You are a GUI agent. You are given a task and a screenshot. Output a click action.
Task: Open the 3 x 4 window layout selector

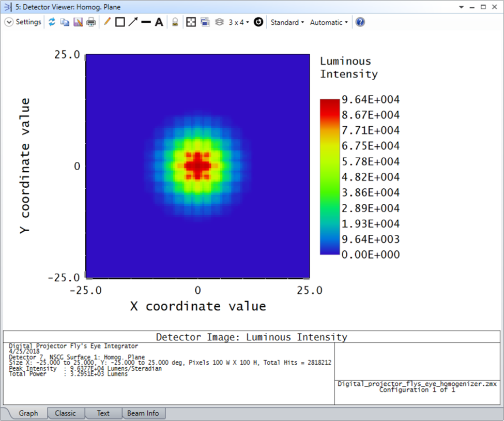pyautogui.click(x=235, y=22)
